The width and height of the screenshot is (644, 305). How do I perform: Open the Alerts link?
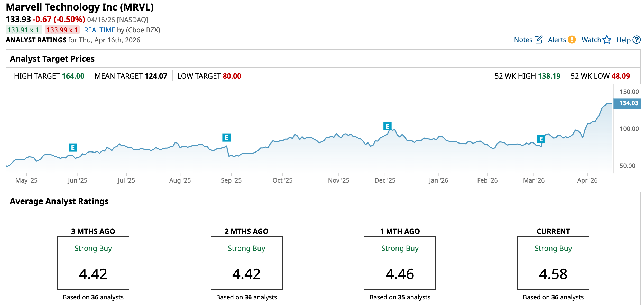pyautogui.click(x=557, y=40)
